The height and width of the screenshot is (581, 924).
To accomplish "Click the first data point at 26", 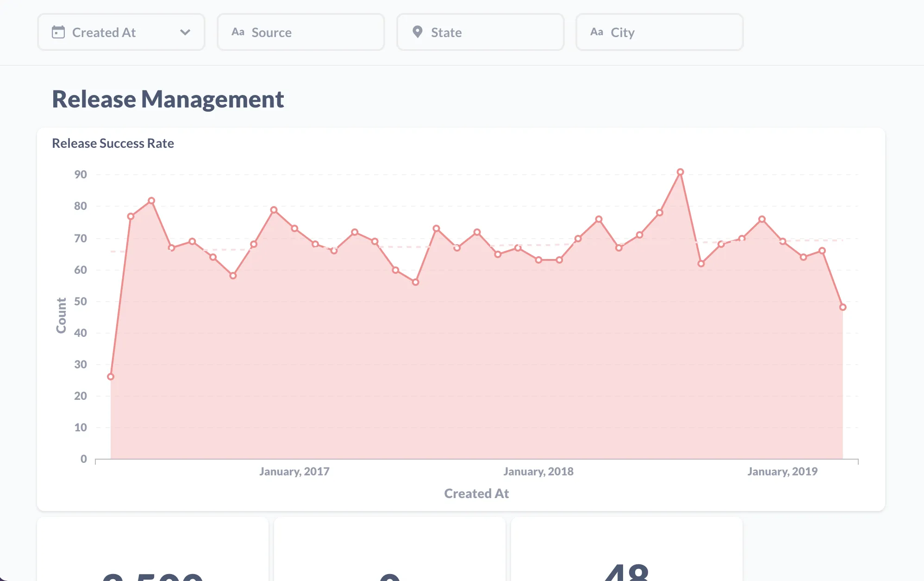I will point(111,377).
